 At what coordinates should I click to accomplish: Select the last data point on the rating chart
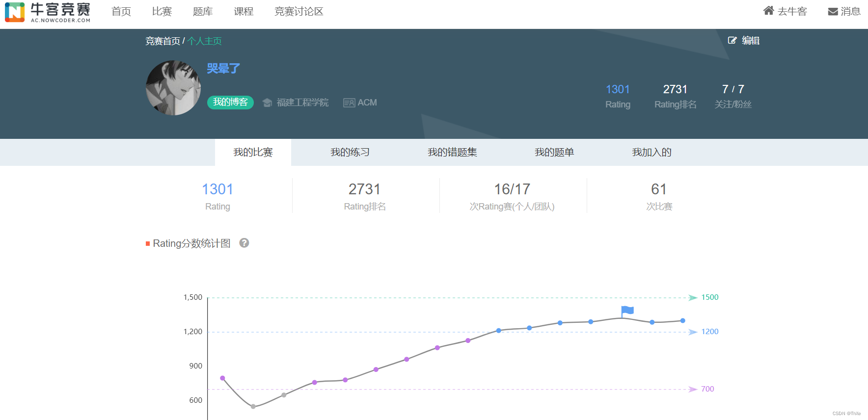tap(682, 321)
